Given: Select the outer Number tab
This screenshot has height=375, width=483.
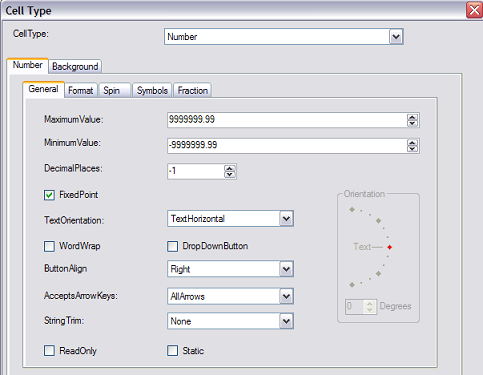Looking at the screenshot, I should pos(28,65).
